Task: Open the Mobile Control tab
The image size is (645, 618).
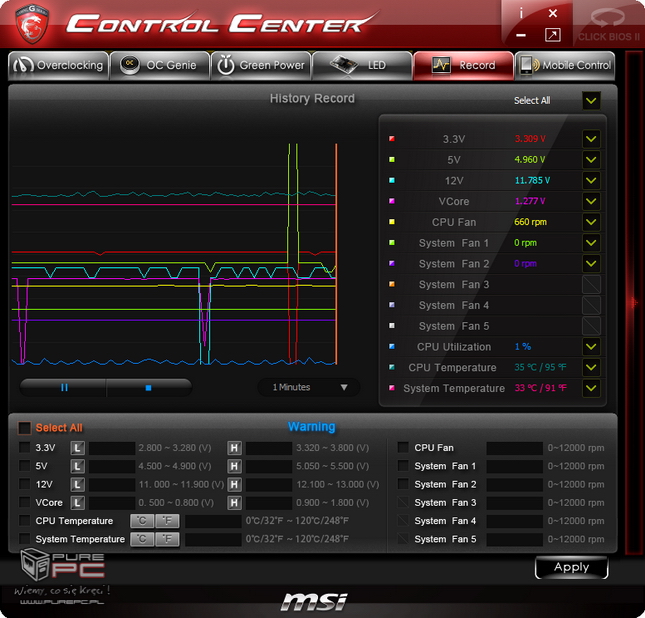Action: [x=565, y=65]
